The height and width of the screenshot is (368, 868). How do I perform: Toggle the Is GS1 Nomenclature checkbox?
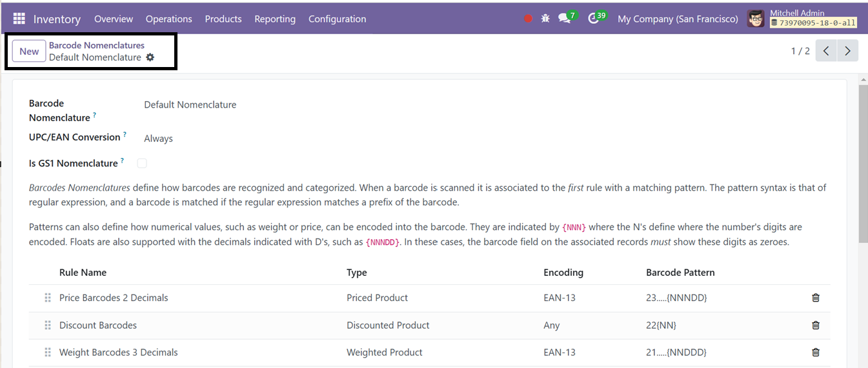pos(142,163)
